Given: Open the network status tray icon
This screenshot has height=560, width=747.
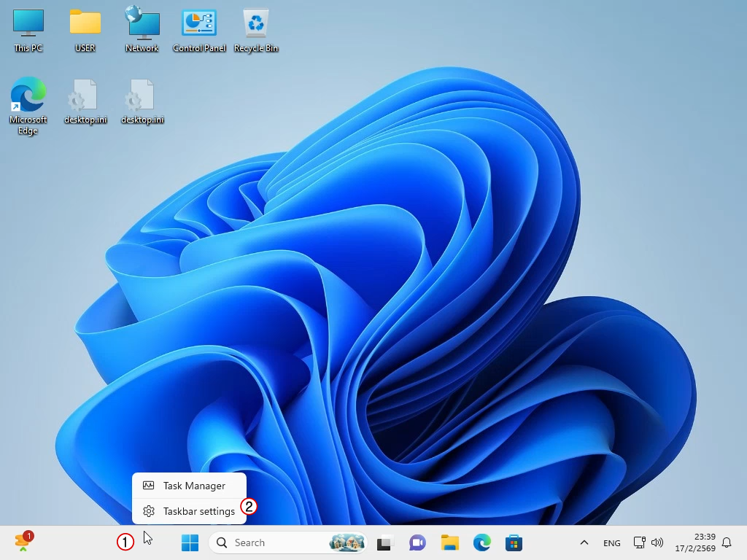Looking at the screenshot, I should (639, 542).
